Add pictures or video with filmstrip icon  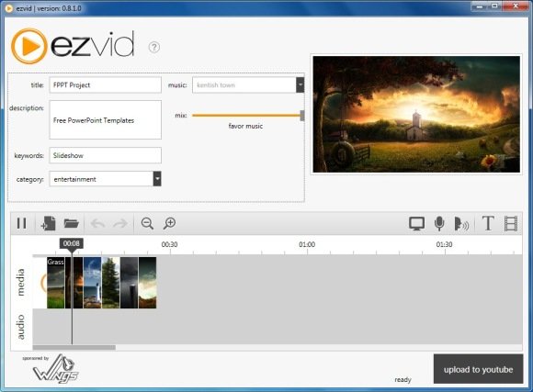pyautogui.click(x=511, y=223)
